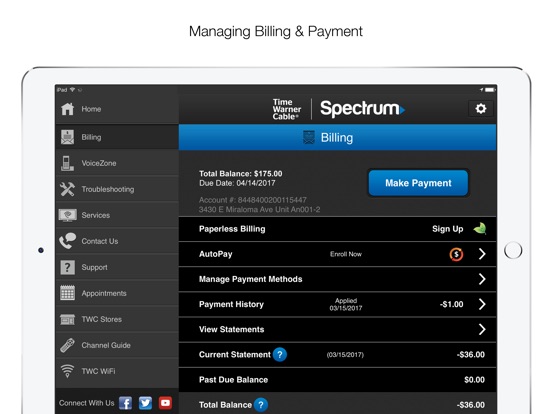
Task: Click the (03/15/2017) statement date
Action: point(345,355)
